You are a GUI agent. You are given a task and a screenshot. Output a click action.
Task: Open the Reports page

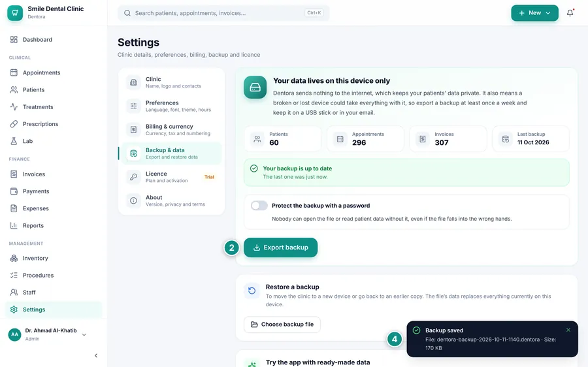tap(54, 225)
